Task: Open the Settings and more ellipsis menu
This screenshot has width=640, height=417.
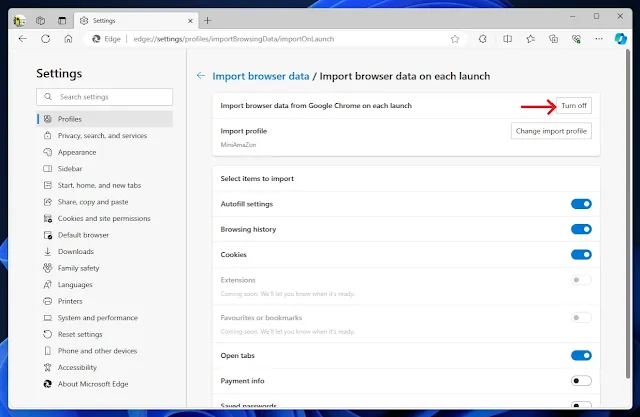Action: [599, 39]
